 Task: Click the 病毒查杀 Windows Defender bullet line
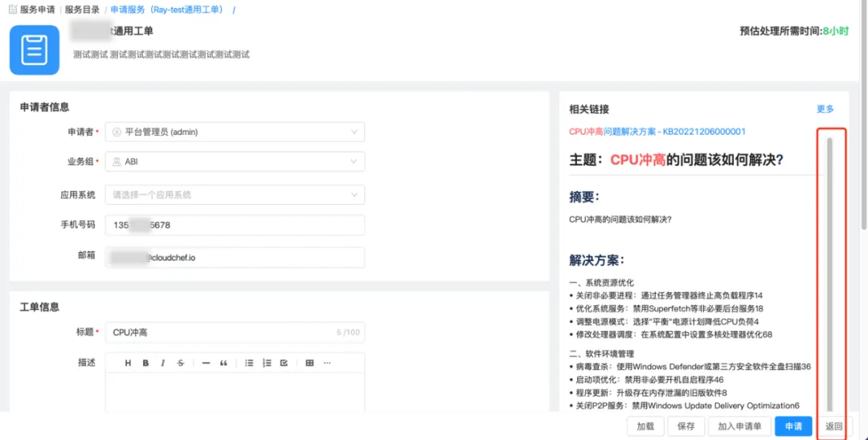[690, 366]
